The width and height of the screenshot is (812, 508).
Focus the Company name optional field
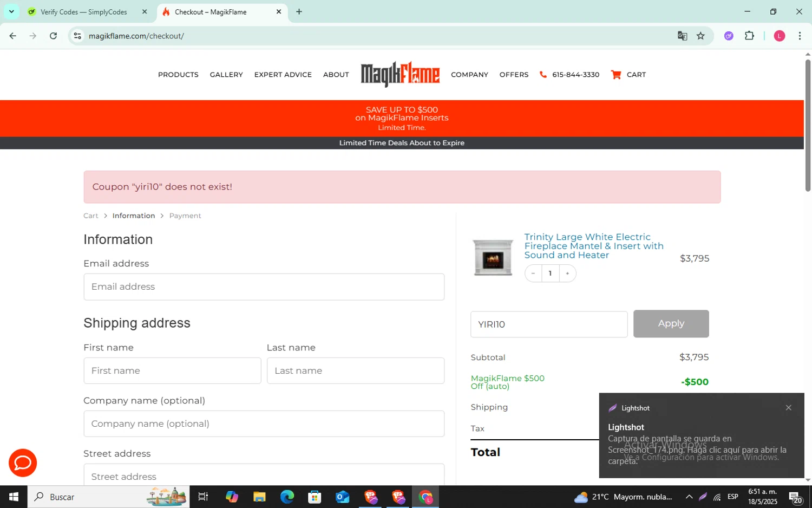coord(264,424)
